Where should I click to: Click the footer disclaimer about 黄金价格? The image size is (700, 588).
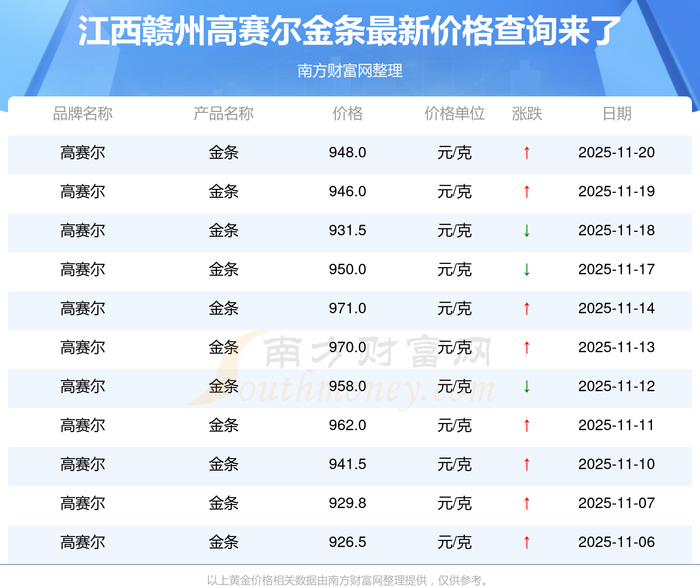pos(348,580)
